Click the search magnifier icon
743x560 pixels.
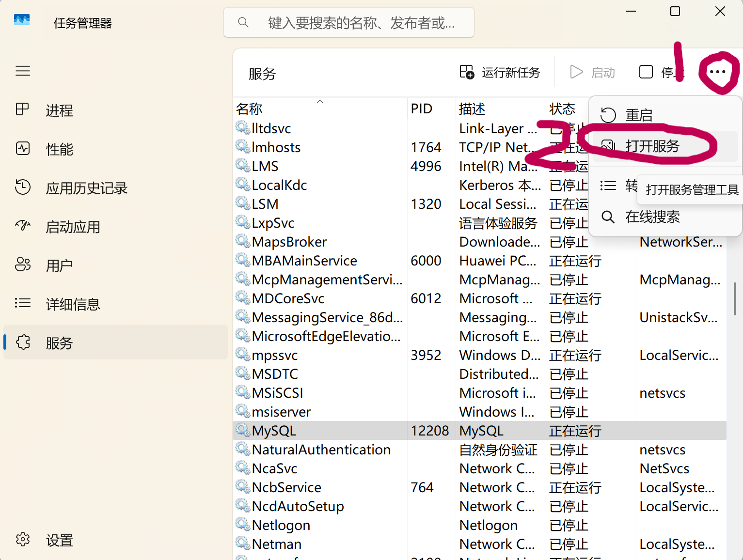pos(243,23)
